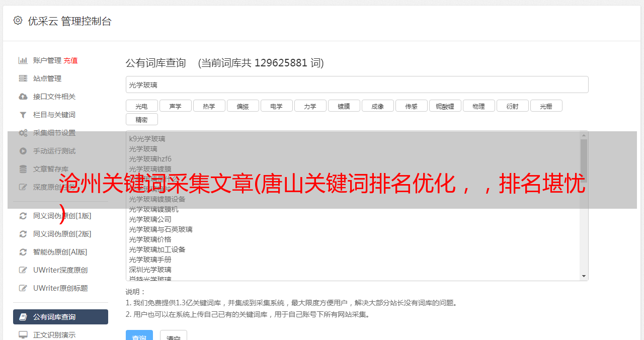Select the 物理 tag button
644x340 pixels.
click(x=478, y=106)
